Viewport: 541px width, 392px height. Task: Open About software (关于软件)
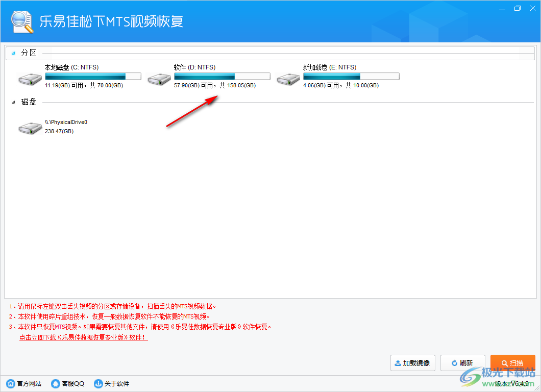coord(111,383)
